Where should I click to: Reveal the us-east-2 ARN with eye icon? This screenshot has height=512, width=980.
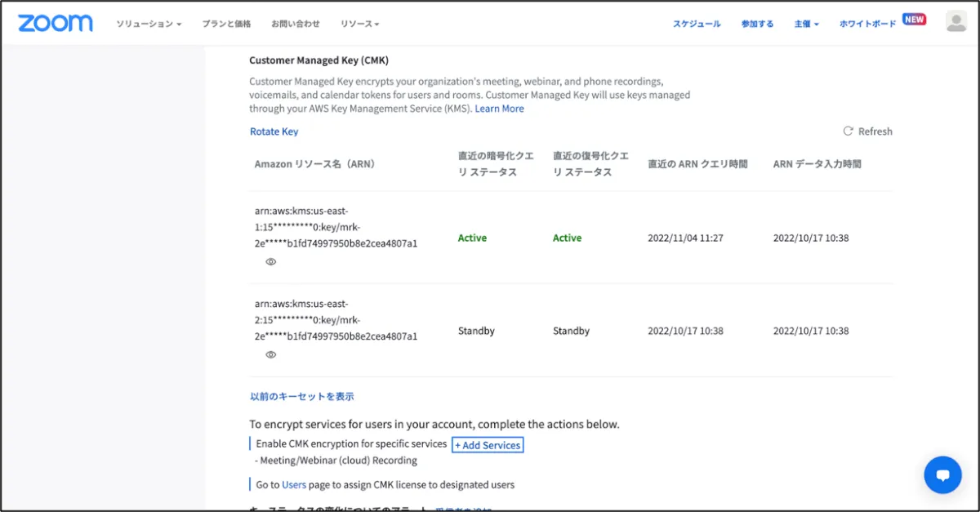coord(271,354)
